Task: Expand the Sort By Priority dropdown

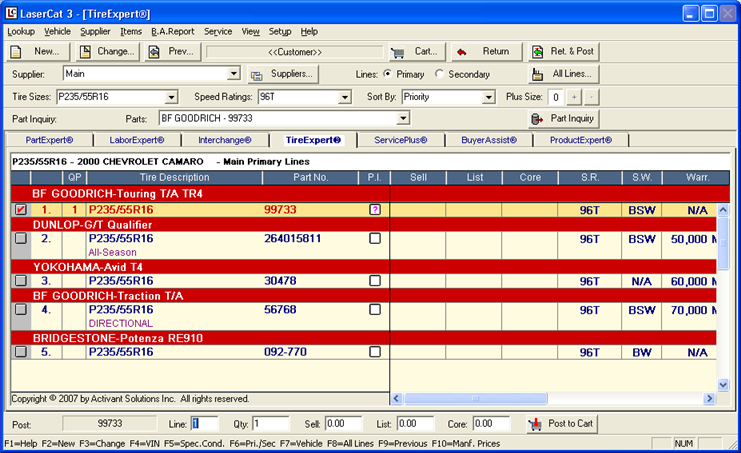Action: (489, 97)
